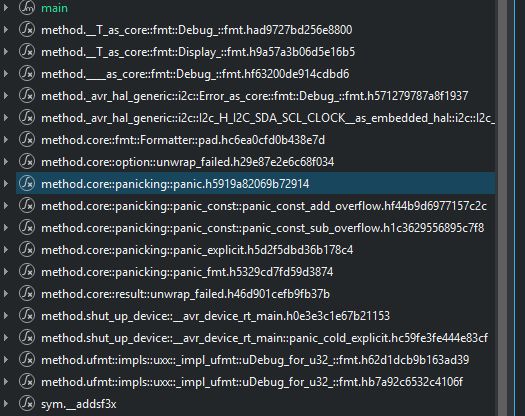Expand the main function entry
This screenshot has height=416, width=525.
coord(6,7)
